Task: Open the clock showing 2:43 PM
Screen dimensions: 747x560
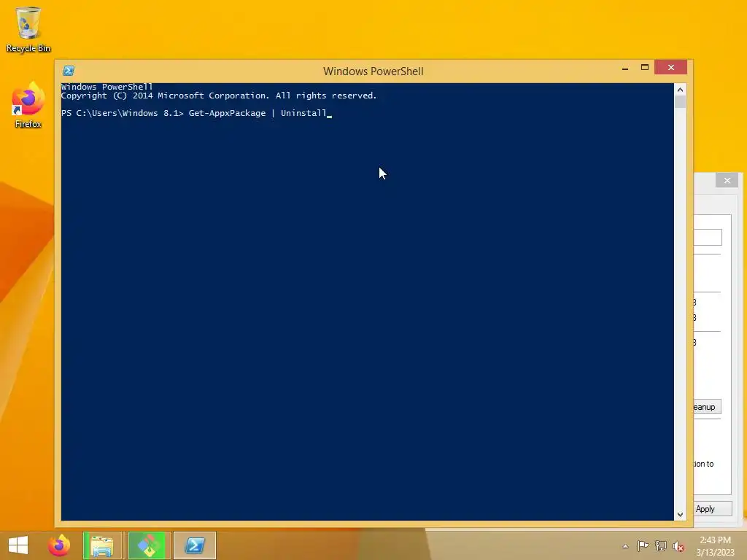Action: click(x=715, y=546)
